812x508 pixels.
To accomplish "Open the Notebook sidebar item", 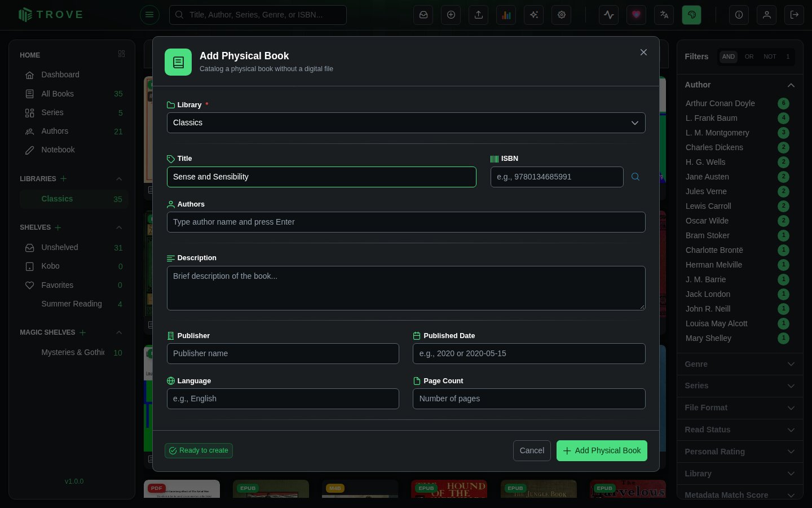I will pos(74,150).
